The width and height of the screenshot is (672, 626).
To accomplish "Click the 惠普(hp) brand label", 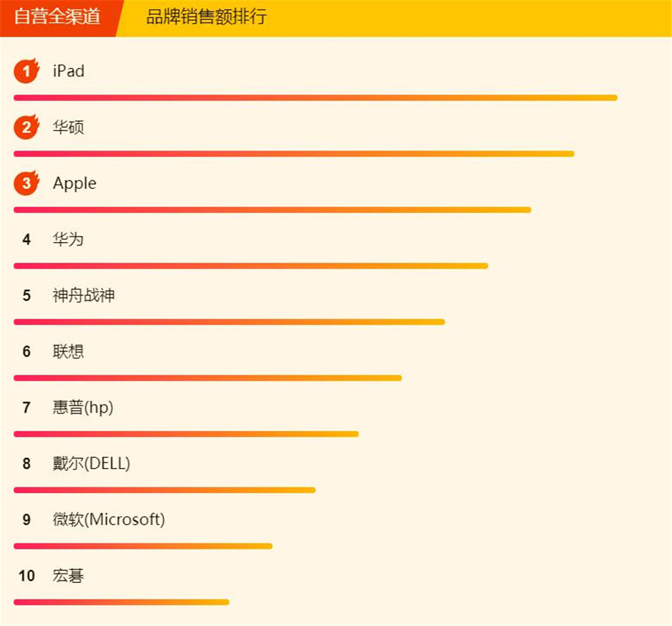I will pos(81,407).
